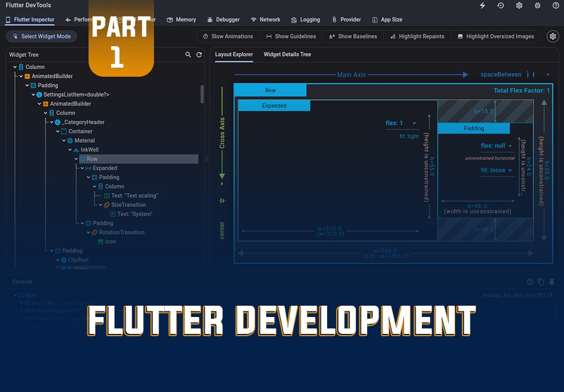The height and width of the screenshot is (392, 564).
Task: Select Text: "Text scaling" tree item
Action: pos(134,196)
